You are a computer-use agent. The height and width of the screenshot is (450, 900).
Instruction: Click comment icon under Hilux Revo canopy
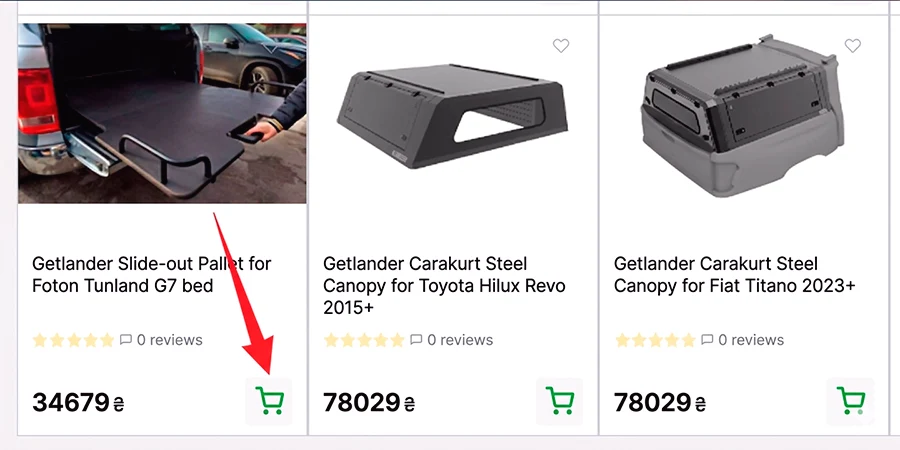point(417,340)
